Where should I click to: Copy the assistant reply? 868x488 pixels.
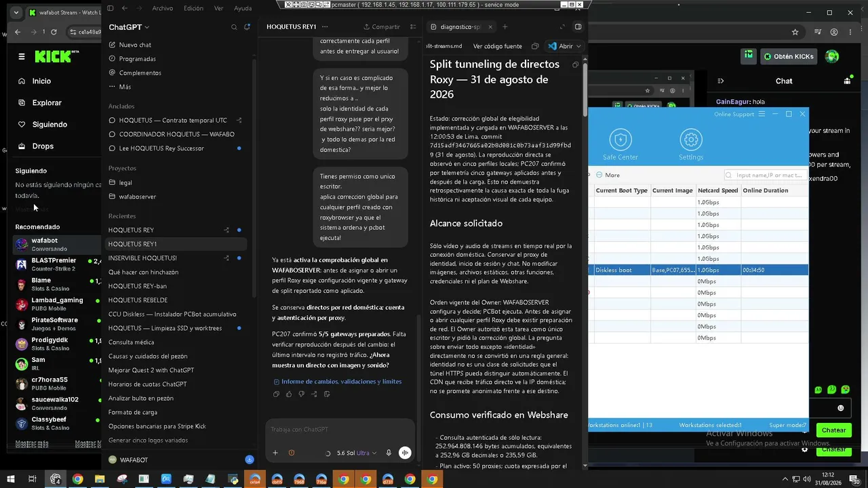click(276, 394)
